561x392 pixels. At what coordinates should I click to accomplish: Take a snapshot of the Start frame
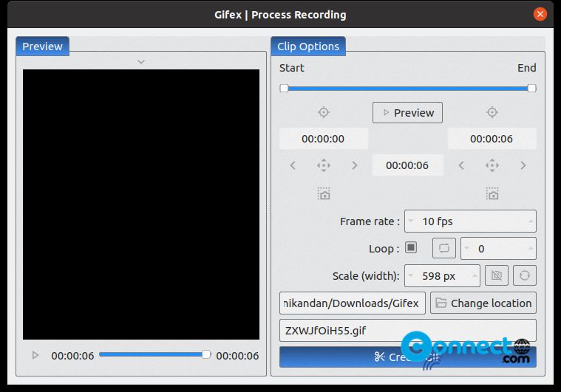pos(324,193)
